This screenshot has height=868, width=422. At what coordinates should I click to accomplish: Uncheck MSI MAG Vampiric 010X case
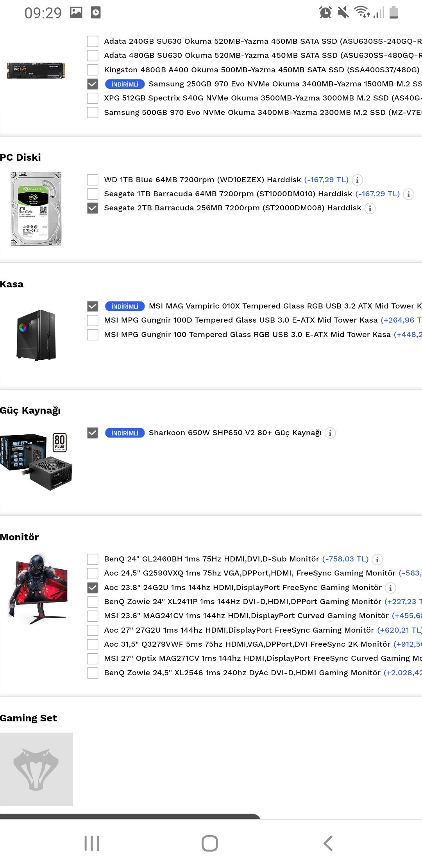click(93, 306)
